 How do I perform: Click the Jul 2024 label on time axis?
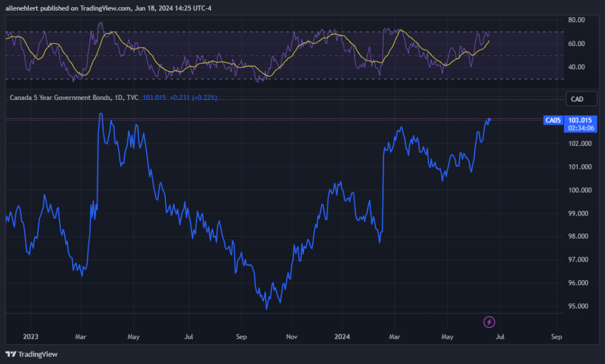pos(499,337)
